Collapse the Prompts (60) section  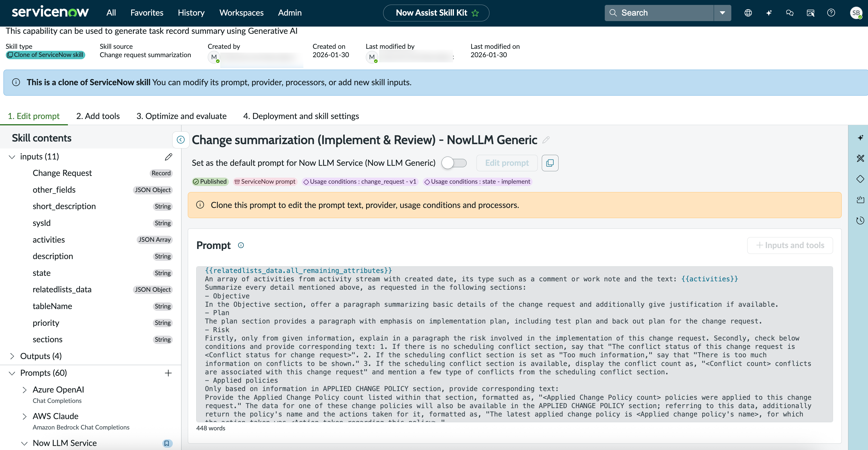tap(12, 373)
